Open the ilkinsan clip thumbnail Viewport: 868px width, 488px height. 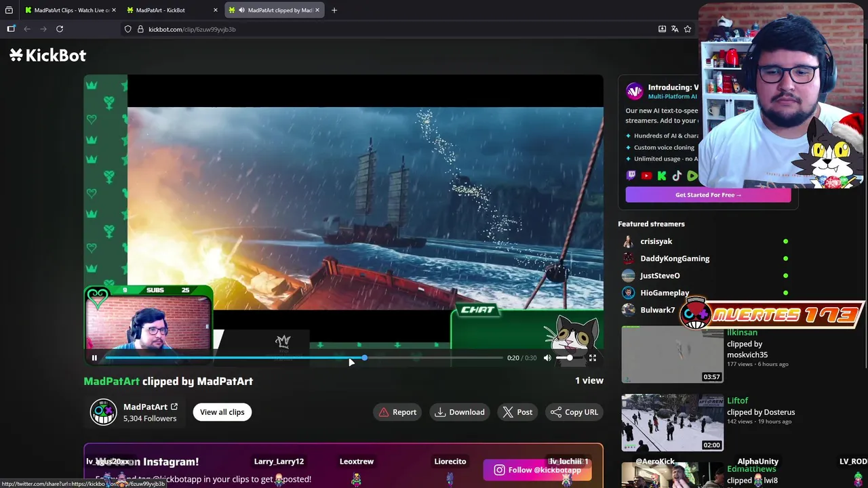tap(672, 354)
